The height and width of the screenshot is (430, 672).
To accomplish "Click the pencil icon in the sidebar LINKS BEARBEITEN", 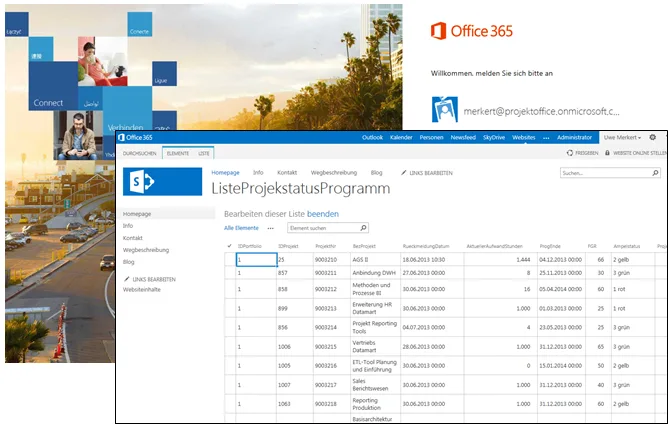I will coord(126,279).
